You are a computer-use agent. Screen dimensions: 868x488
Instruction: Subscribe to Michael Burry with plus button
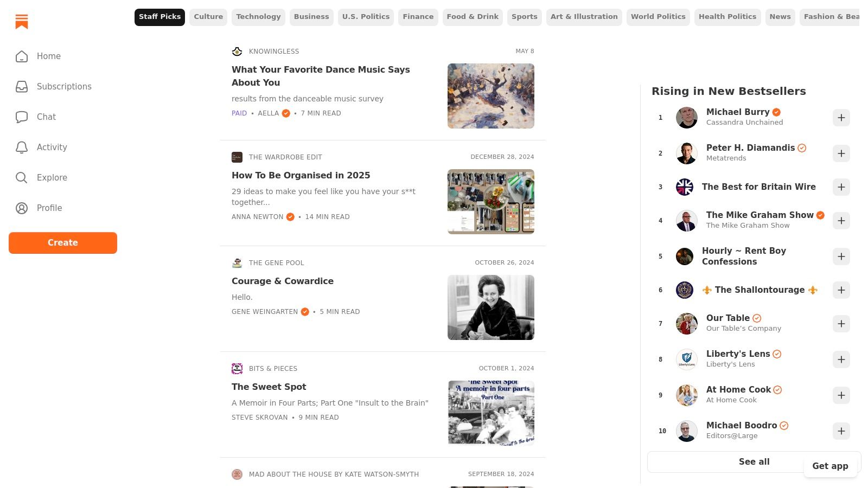tap(841, 118)
